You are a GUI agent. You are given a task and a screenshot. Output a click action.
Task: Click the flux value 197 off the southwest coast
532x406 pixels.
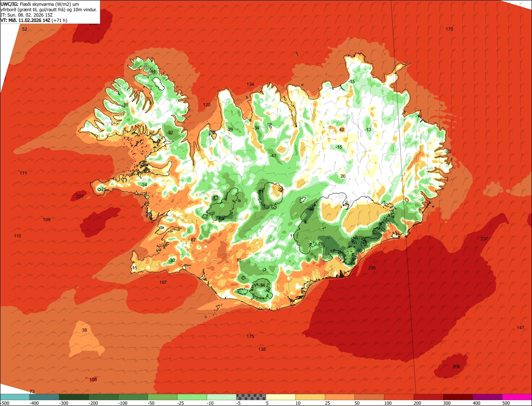[163, 282]
